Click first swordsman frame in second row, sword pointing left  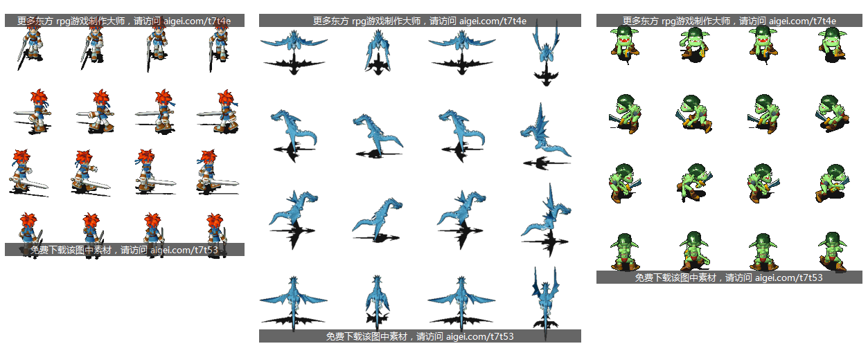coord(33,111)
